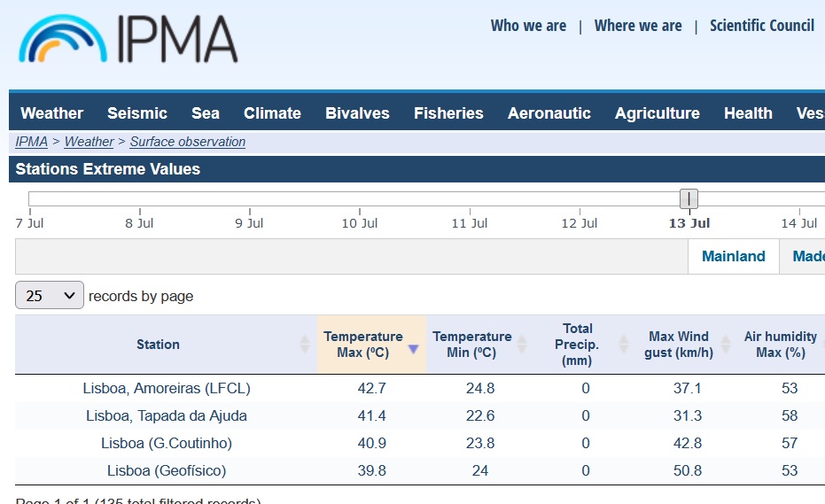Click Temperature Max descending sort arrow
This screenshot has height=504, width=825.
tap(413, 349)
